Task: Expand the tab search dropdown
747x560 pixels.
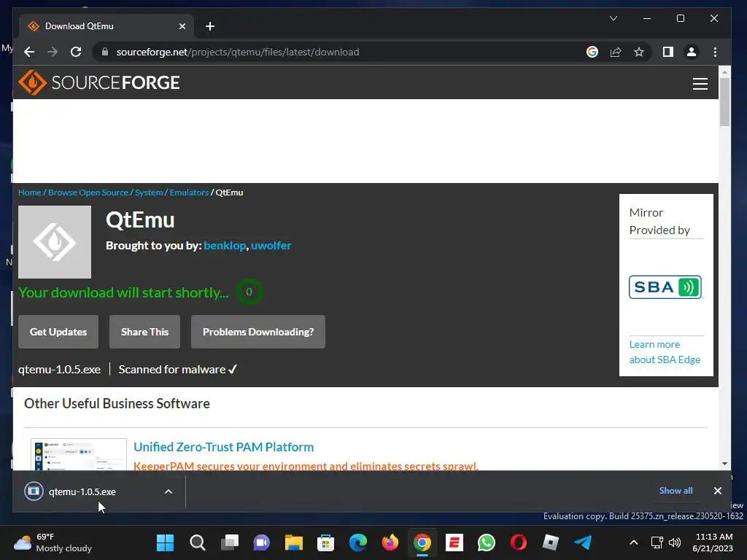Action: pos(614,18)
